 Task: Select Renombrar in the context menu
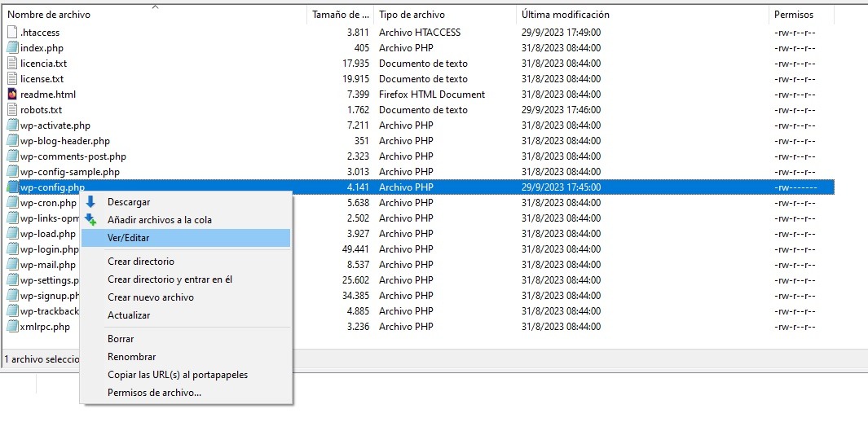click(x=131, y=357)
